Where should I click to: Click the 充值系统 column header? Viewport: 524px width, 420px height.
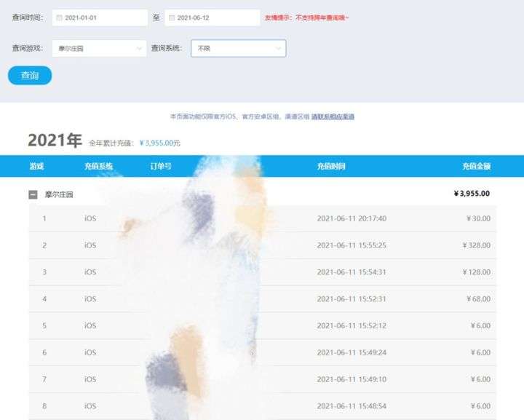[x=98, y=166]
